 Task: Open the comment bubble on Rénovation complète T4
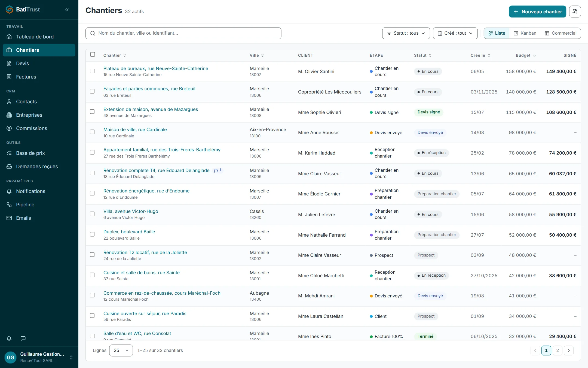coord(218,170)
